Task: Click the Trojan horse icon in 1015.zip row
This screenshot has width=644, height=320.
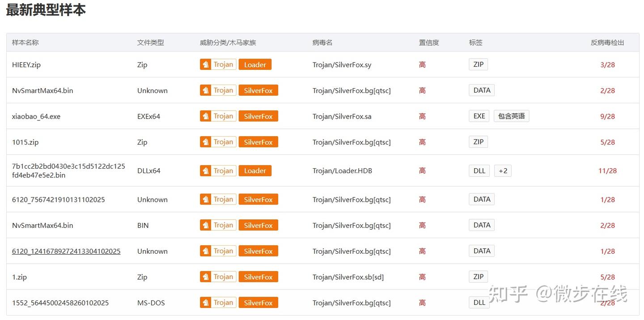Action: pos(205,142)
